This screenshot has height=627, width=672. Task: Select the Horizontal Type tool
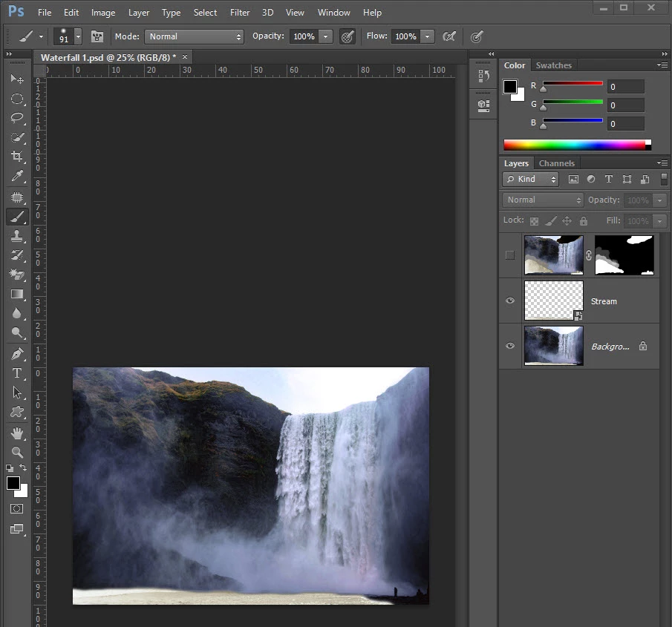[17, 373]
